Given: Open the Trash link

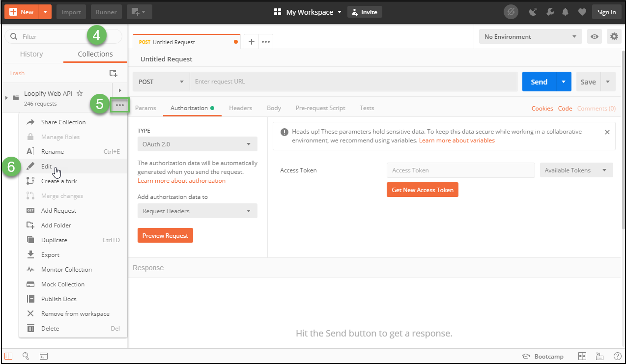Looking at the screenshot, I should tap(17, 73).
